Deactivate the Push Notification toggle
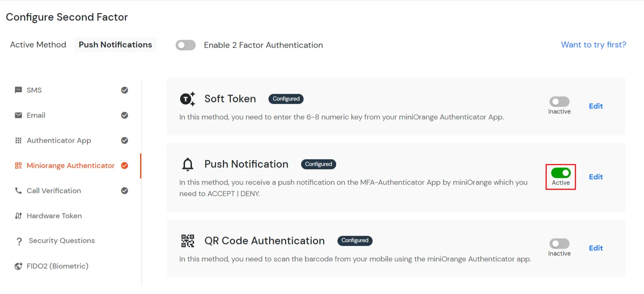This screenshot has height=294, width=644. (x=560, y=172)
